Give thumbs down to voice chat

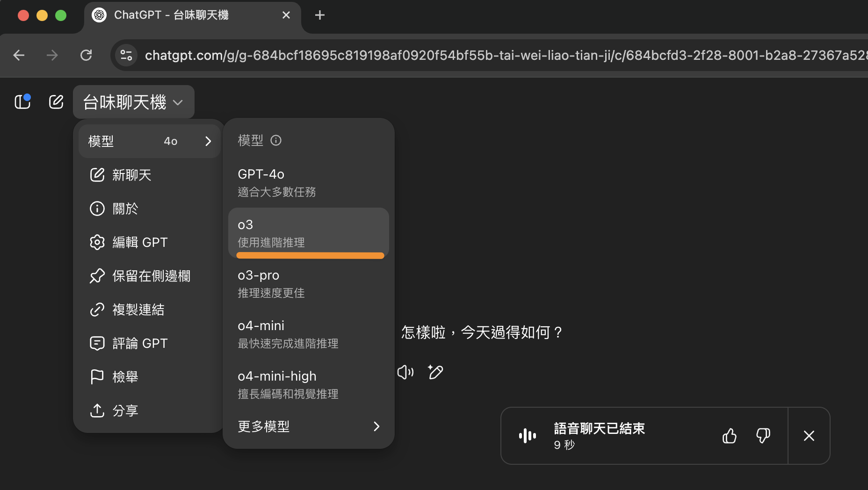pyautogui.click(x=763, y=436)
